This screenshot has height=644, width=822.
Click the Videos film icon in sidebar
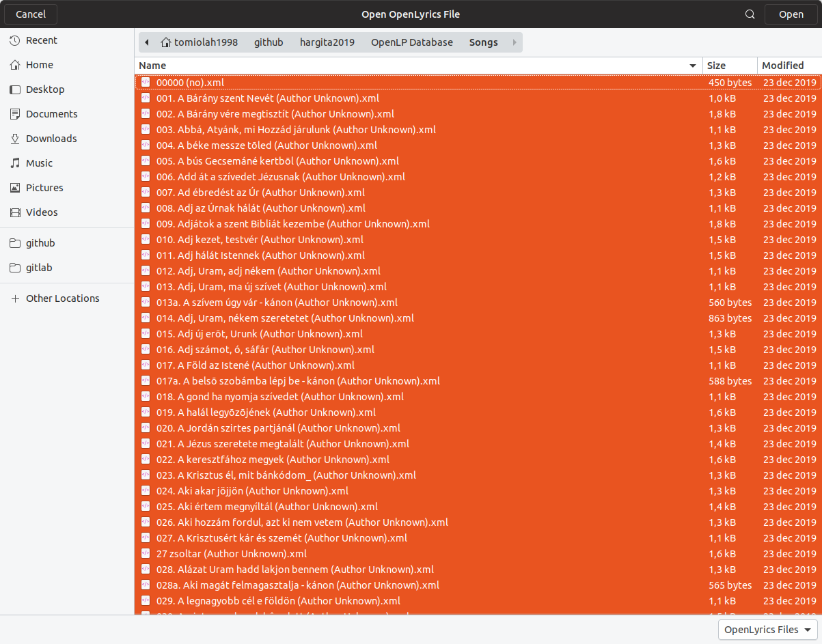15,212
